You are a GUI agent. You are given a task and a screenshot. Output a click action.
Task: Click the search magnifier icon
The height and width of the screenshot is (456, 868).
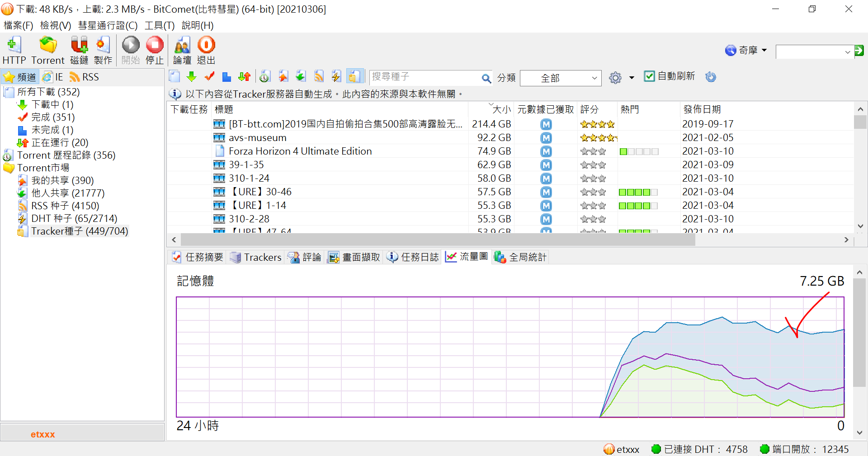[x=486, y=78]
